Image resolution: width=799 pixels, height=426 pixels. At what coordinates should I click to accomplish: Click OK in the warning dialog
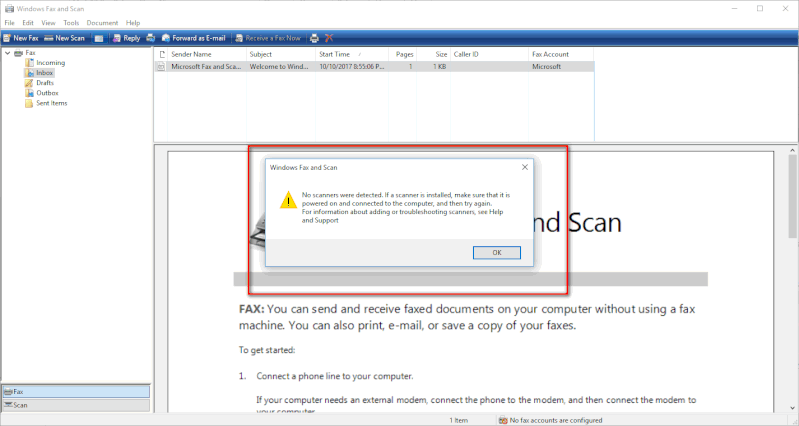pos(497,253)
